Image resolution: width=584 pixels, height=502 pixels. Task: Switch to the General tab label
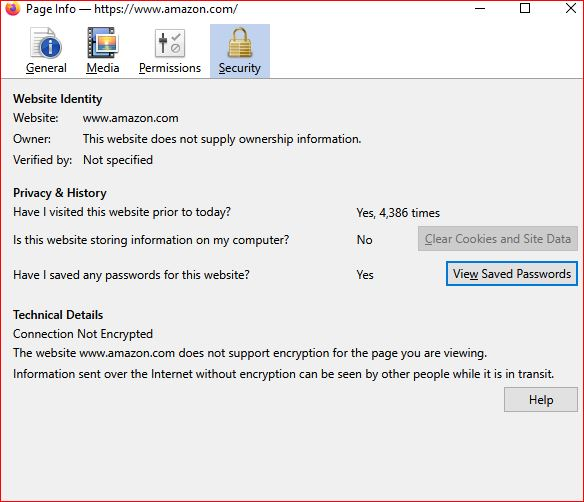tap(46, 68)
